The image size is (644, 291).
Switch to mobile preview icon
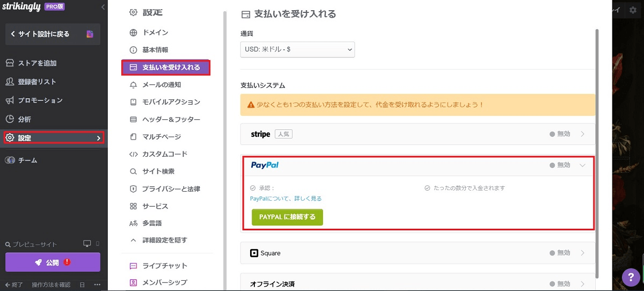(x=98, y=244)
